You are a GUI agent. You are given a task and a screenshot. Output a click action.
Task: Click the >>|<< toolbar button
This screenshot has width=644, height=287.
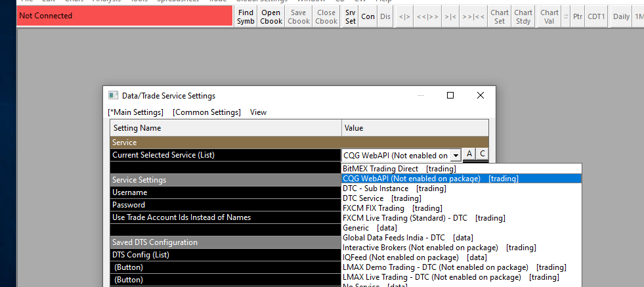click(x=473, y=17)
